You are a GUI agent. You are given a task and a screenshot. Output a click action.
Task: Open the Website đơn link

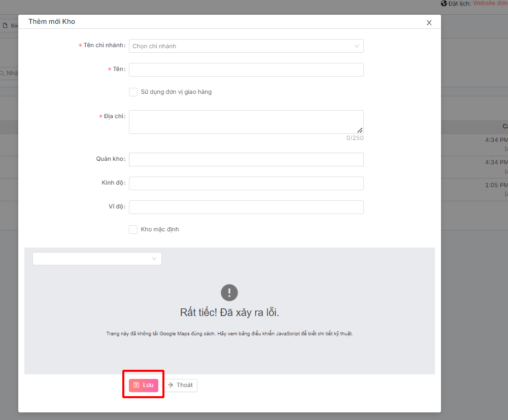pyautogui.click(x=490, y=4)
